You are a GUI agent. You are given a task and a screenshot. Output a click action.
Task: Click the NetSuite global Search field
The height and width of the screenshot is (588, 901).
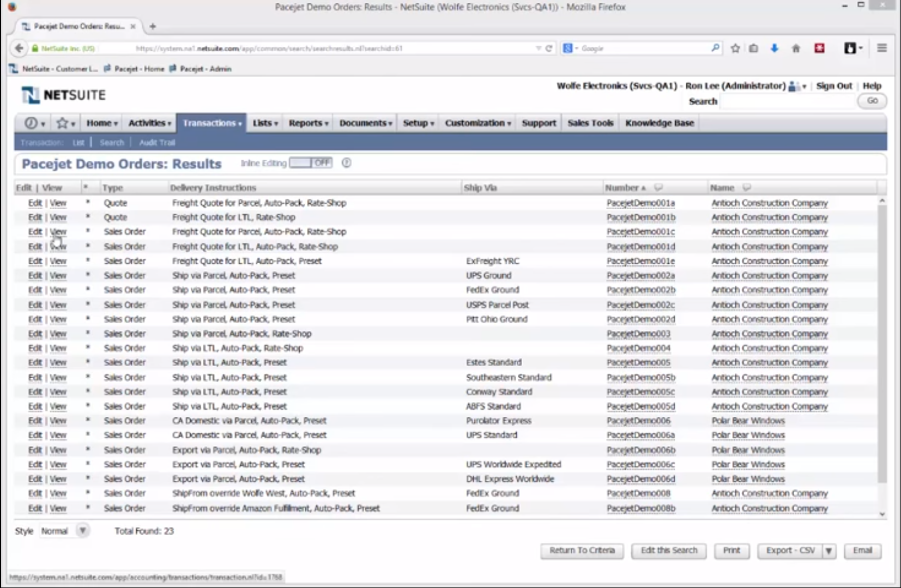[787, 101]
